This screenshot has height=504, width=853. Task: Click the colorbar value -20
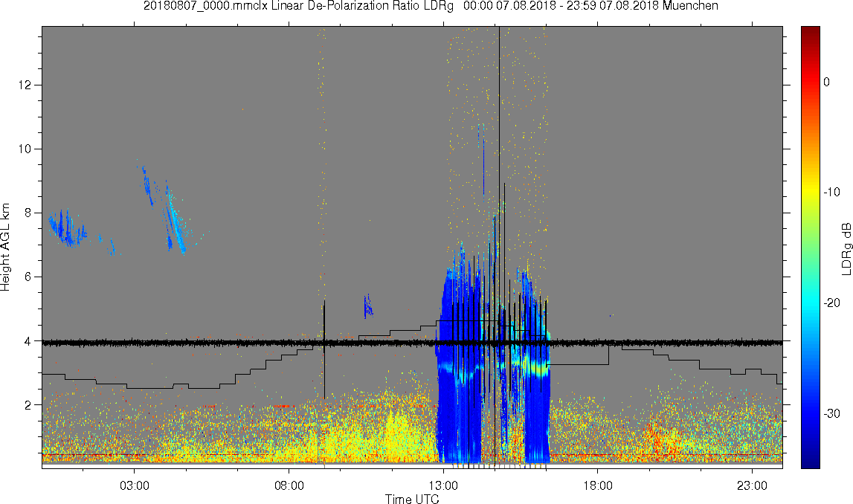[x=831, y=303]
